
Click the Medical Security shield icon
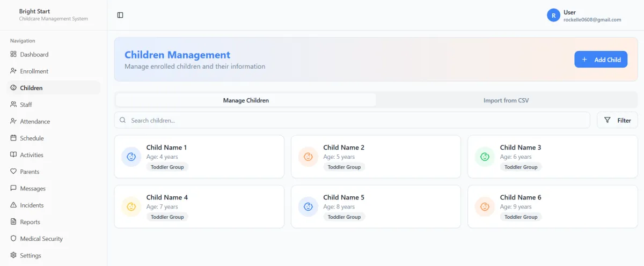(13, 239)
